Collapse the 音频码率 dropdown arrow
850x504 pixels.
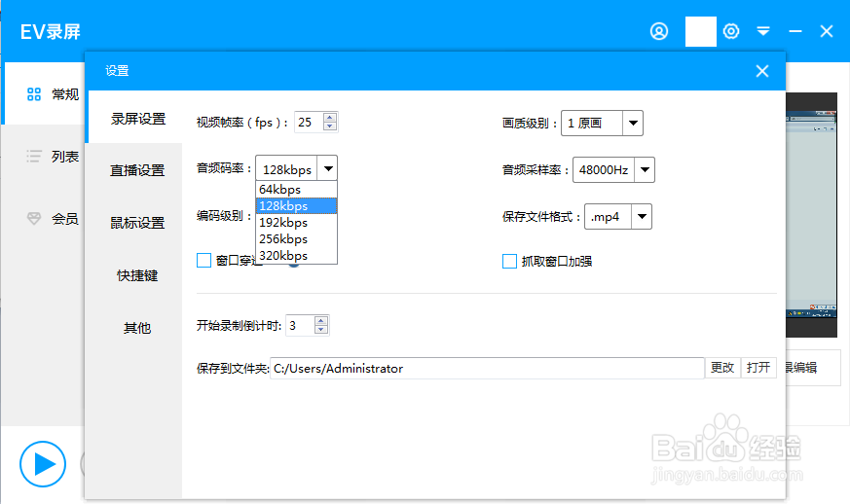click(328, 168)
